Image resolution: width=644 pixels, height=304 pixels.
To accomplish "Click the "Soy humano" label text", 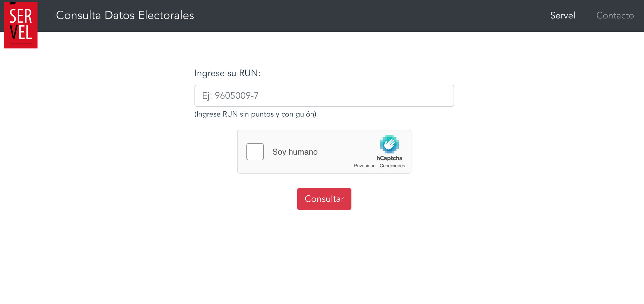I will [x=295, y=152].
